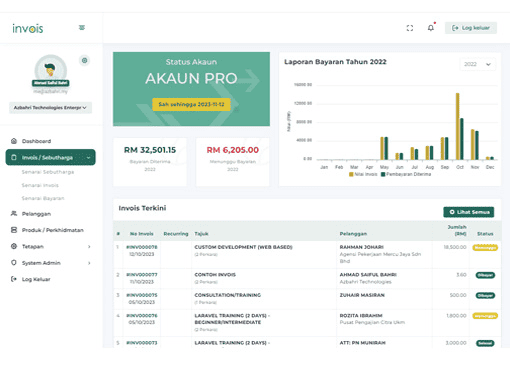
Task: Open invoice #INV000077 link
Action: coord(142,275)
